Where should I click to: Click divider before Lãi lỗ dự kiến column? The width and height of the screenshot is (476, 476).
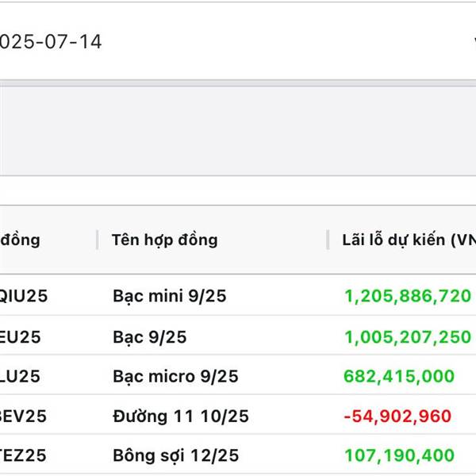click(x=328, y=240)
